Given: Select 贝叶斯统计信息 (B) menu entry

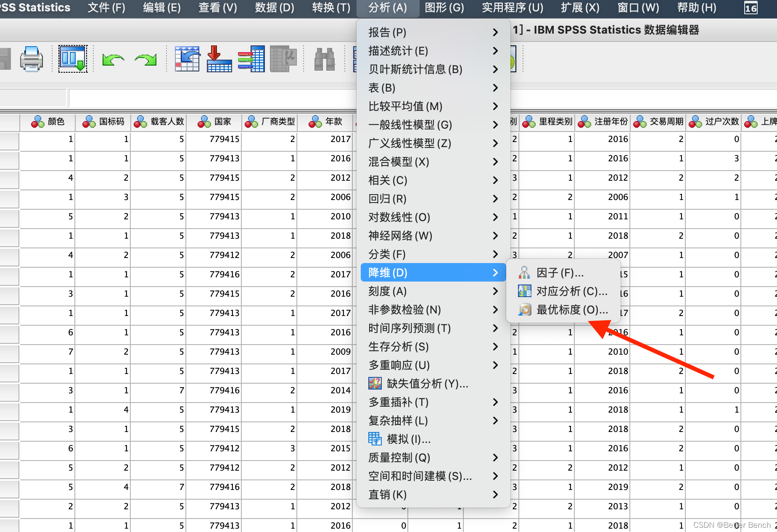Looking at the screenshot, I should [x=433, y=69].
